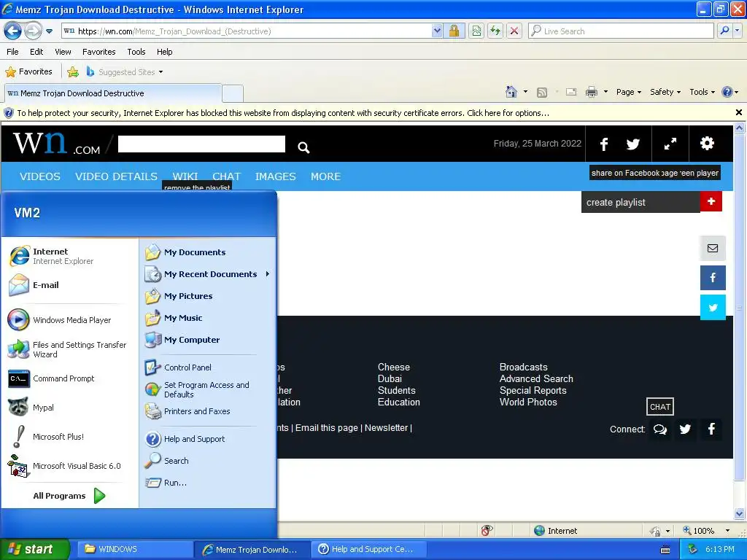
Task: Open the File menu
Action: coord(13,52)
